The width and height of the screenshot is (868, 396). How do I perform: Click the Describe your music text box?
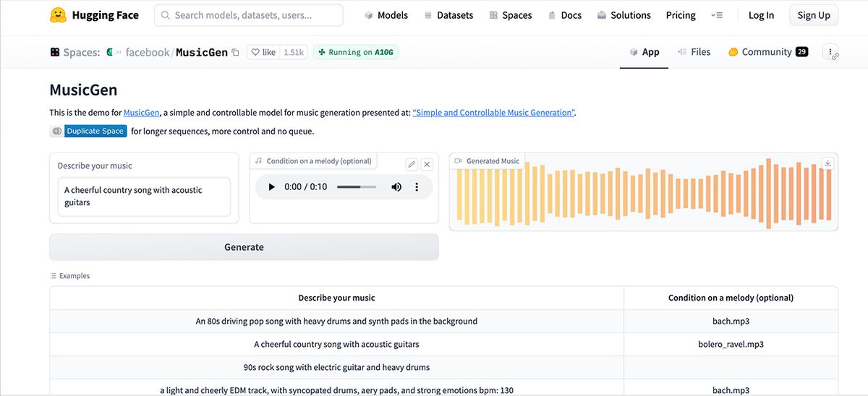coord(144,197)
